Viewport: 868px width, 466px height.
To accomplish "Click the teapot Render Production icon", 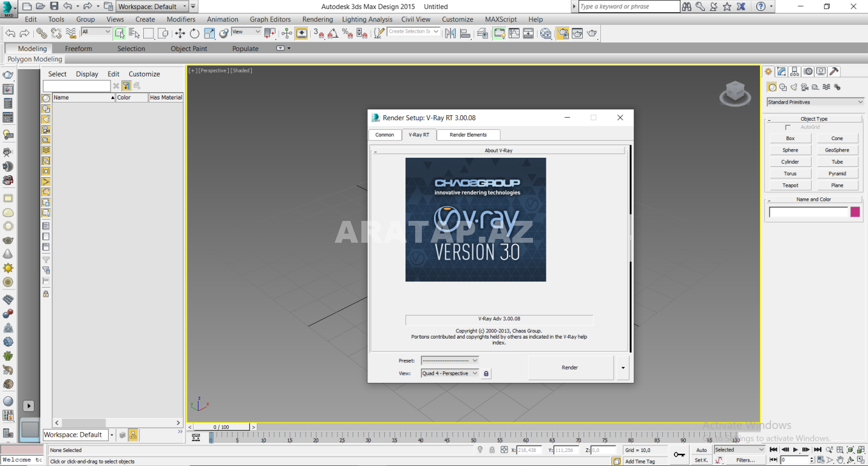I will tap(592, 33).
